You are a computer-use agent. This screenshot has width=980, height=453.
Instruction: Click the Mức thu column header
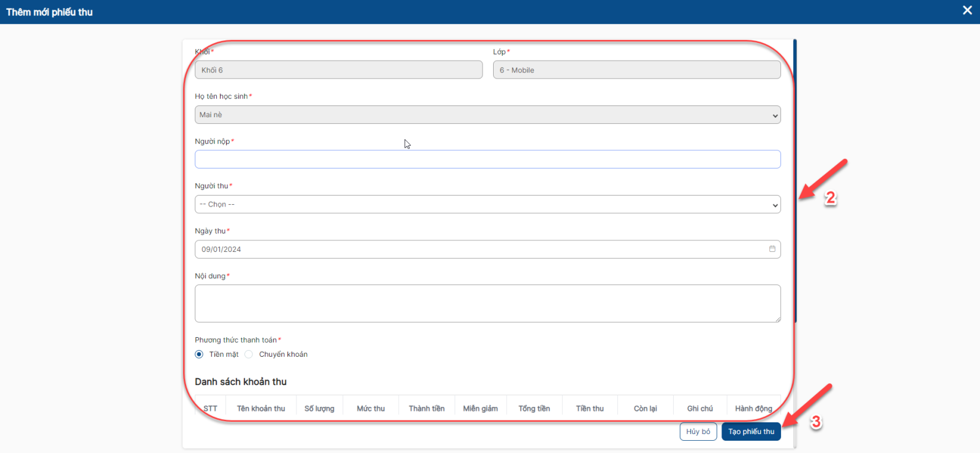(x=371, y=408)
